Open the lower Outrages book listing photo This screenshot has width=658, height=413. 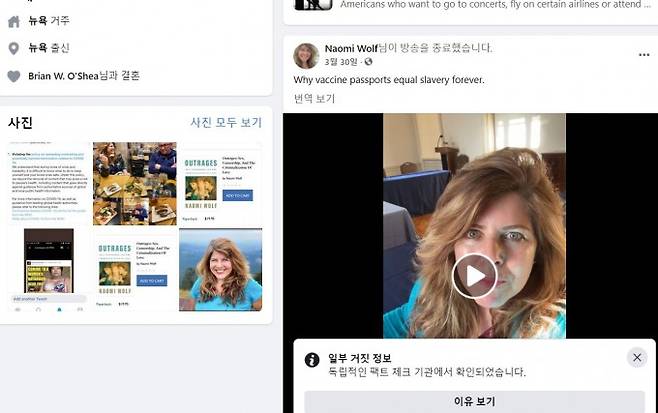(x=135, y=270)
